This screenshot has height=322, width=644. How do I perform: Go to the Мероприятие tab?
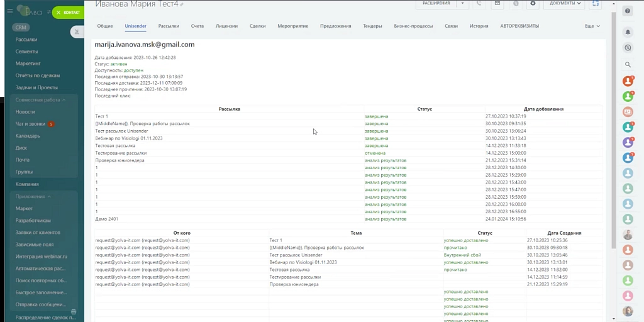click(293, 26)
